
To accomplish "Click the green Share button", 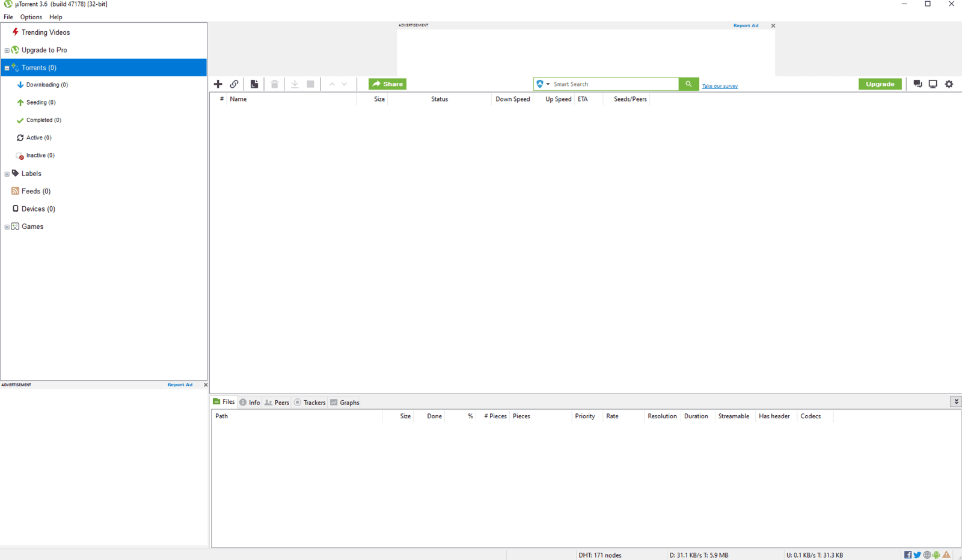I will [x=387, y=84].
